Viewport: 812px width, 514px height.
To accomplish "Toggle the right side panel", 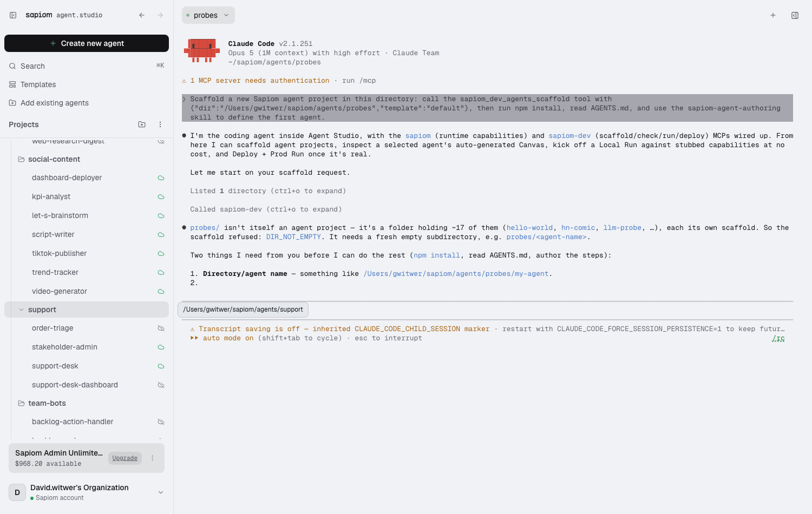I will (795, 15).
